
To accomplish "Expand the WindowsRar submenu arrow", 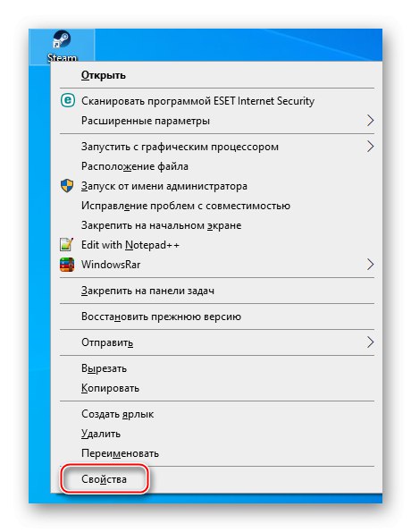I will click(x=370, y=265).
